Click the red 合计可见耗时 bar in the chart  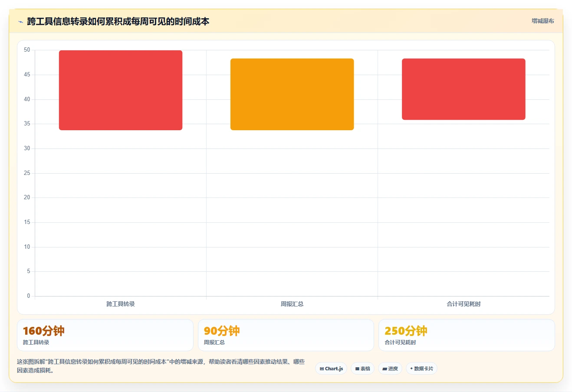[464, 89]
